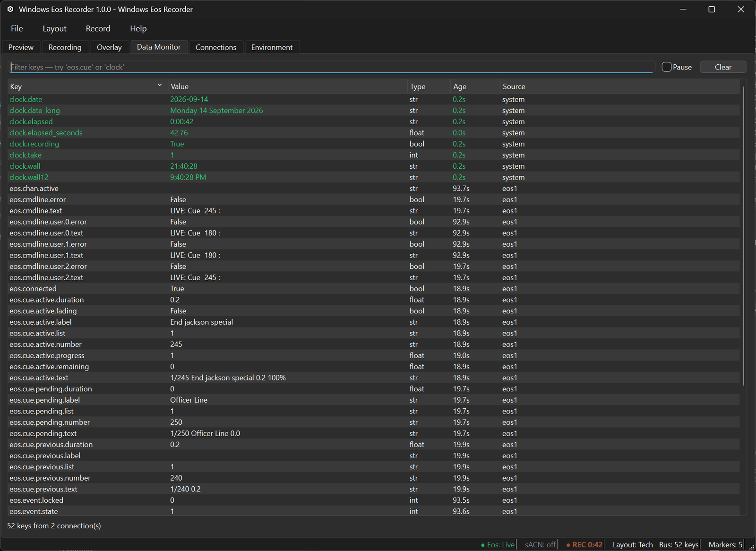Click value '1/250 Officer Line 0.0'
This screenshot has height=551, width=756.
(205, 433)
